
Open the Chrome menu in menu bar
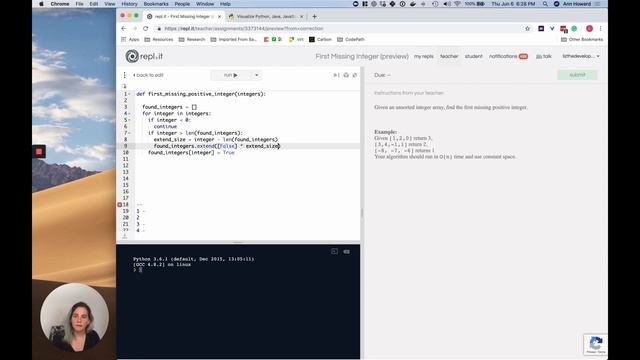[60, 4]
